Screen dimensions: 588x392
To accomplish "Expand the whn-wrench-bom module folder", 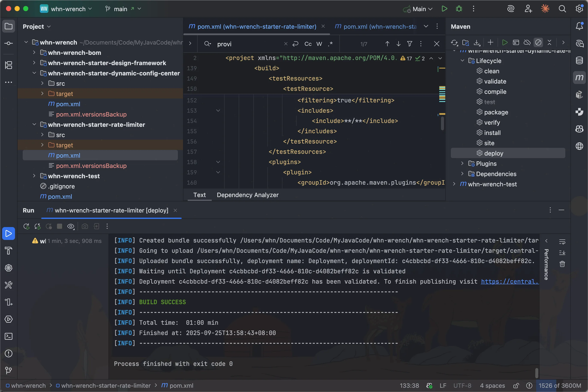I will pos(34,52).
